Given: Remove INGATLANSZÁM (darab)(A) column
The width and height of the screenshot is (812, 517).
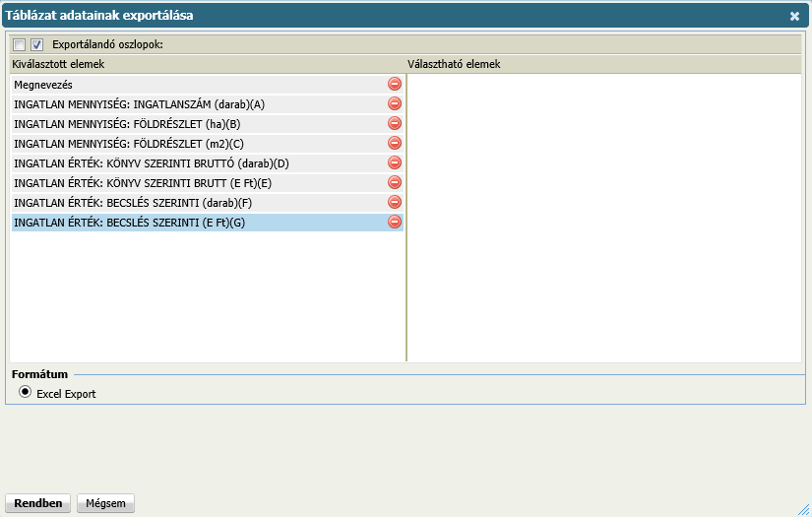Looking at the screenshot, I should 394,103.
